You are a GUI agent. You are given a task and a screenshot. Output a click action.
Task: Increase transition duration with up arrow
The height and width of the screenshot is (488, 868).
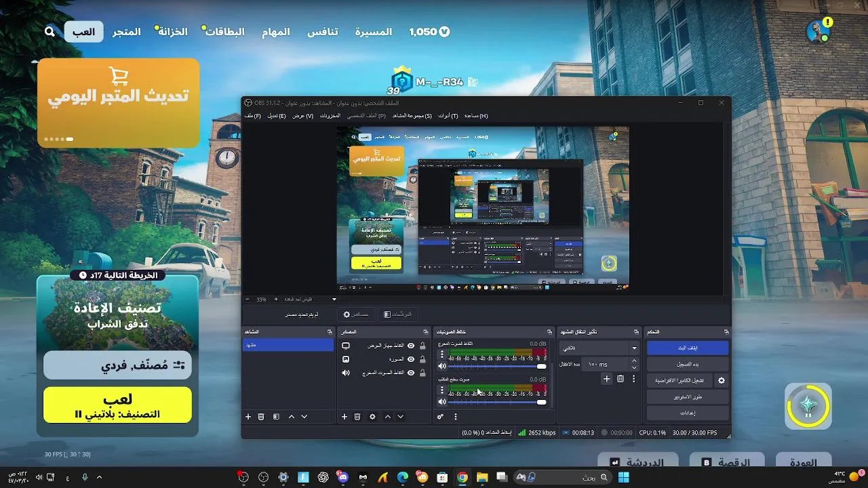[634, 361]
